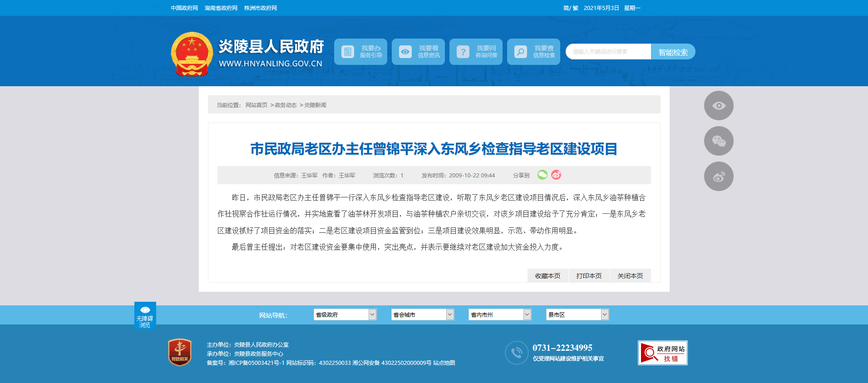868x383 pixels.
Task: Open 我要问 咨询问答 menu item
Action: [476, 52]
